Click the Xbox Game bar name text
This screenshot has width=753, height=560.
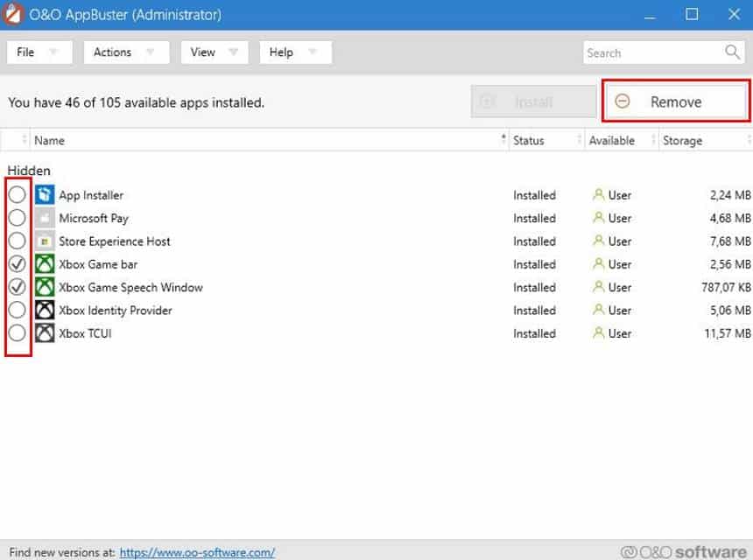[98, 264]
